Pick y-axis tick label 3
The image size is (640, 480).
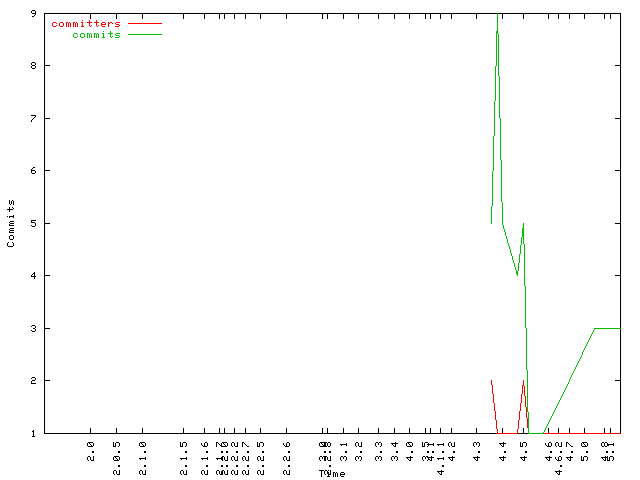(34, 328)
